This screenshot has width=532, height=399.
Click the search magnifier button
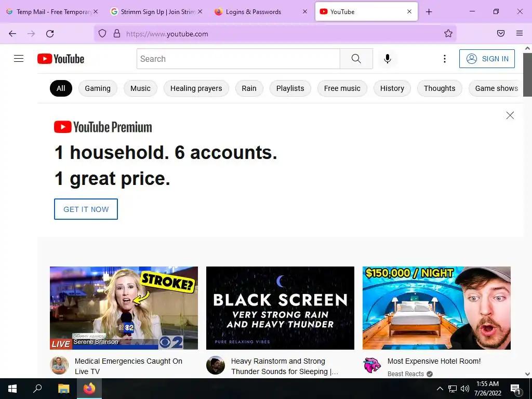(x=356, y=59)
